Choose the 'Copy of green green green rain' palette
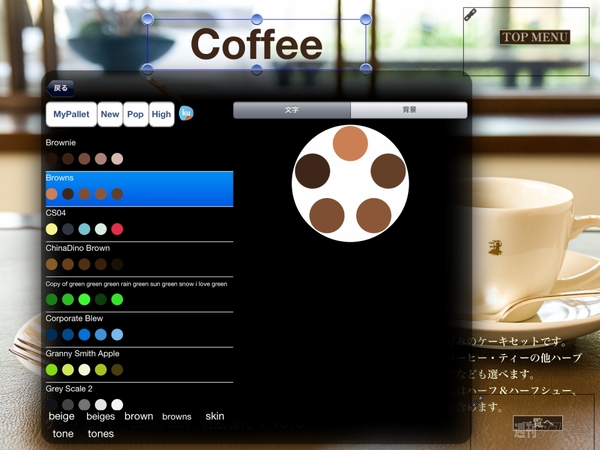600x450 pixels. point(139,294)
